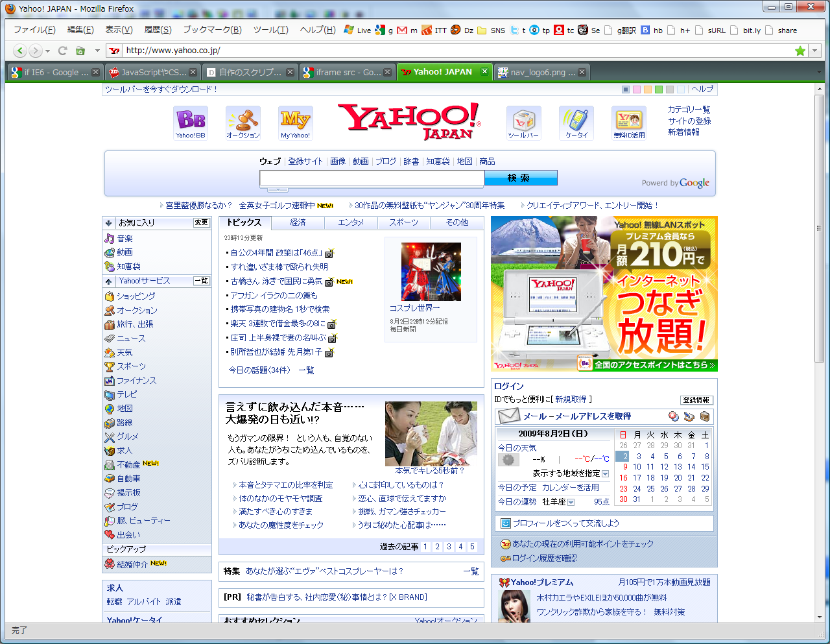Open the Live bookmark in bookmarks toolbar
This screenshot has height=644, width=830.
pyautogui.click(x=357, y=30)
